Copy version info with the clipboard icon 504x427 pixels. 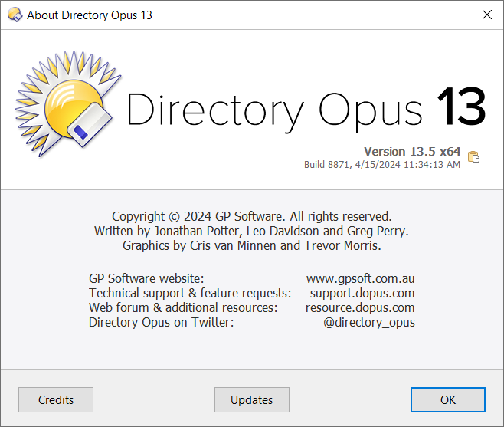[473, 157]
